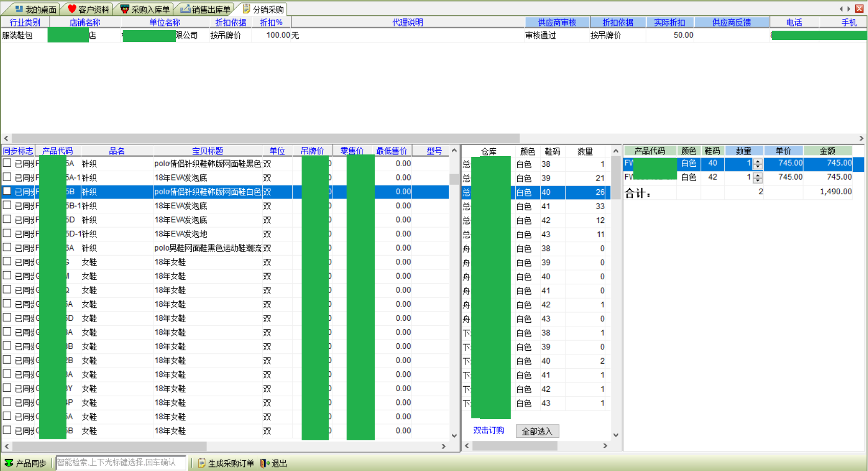Tick checkbox for 女鞋 row code ending Q

(7, 289)
